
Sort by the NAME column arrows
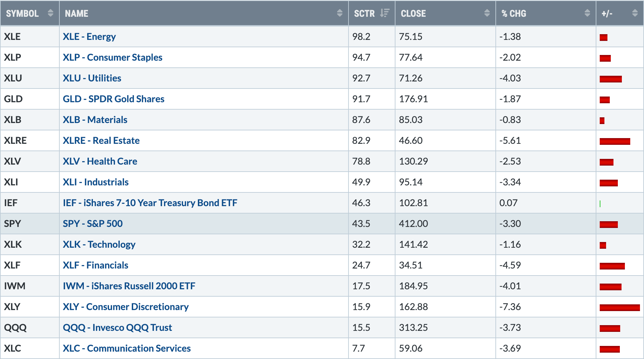click(340, 13)
